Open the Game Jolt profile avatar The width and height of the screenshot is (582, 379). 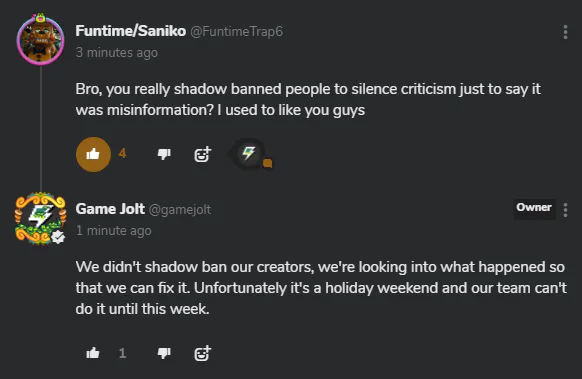pos(40,218)
